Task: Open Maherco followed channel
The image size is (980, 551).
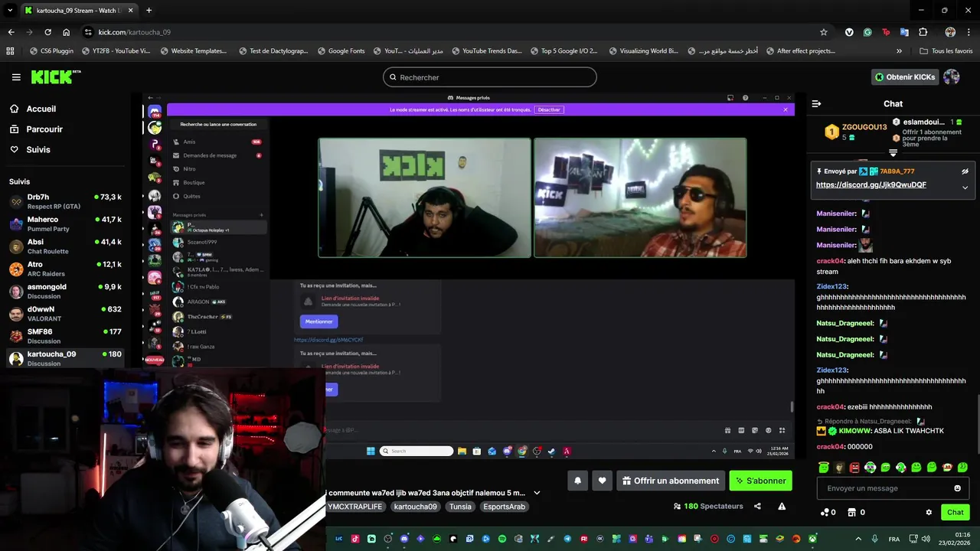Action: click(x=65, y=224)
